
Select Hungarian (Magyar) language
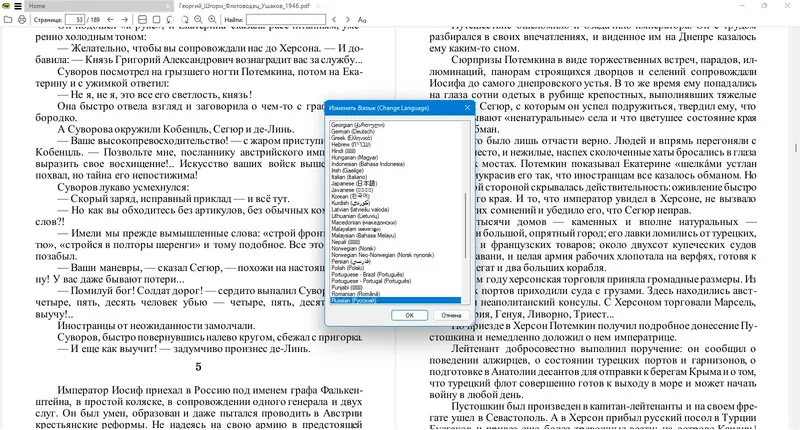point(354,158)
